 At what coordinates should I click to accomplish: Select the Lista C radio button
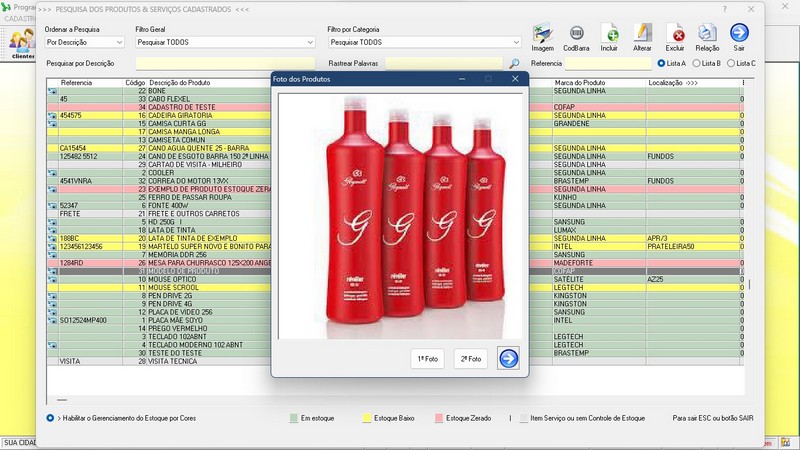[731, 63]
